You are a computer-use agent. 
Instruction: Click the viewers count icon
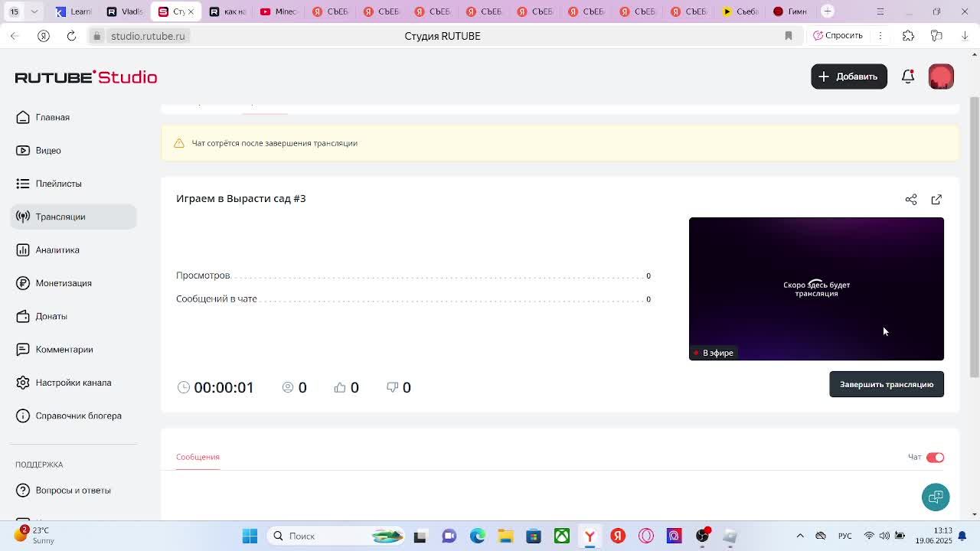click(288, 387)
